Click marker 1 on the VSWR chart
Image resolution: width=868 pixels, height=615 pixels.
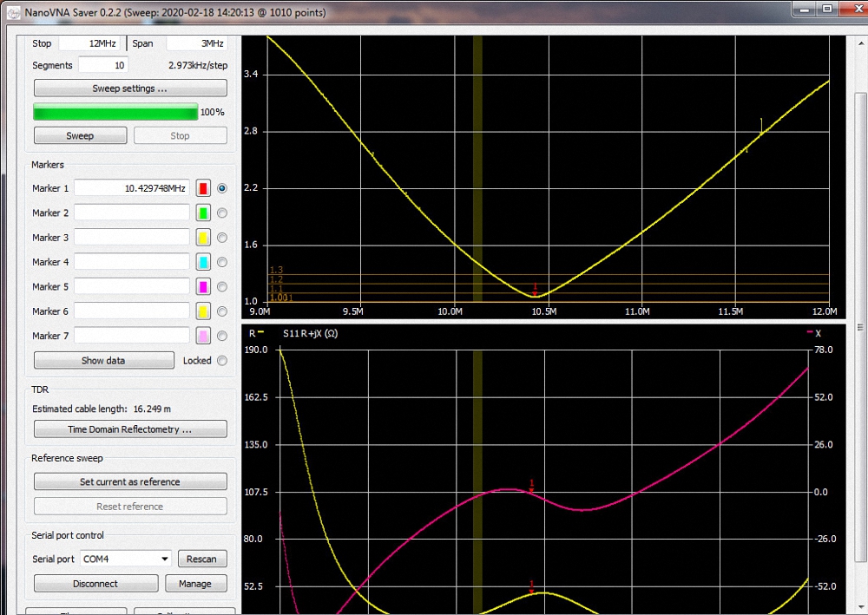pos(535,290)
